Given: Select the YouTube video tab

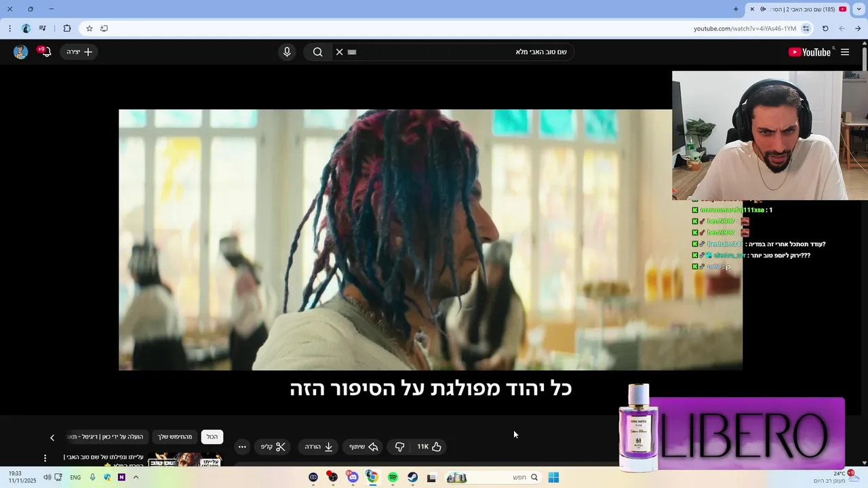Looking at the screenshot, I should [798, 9].
